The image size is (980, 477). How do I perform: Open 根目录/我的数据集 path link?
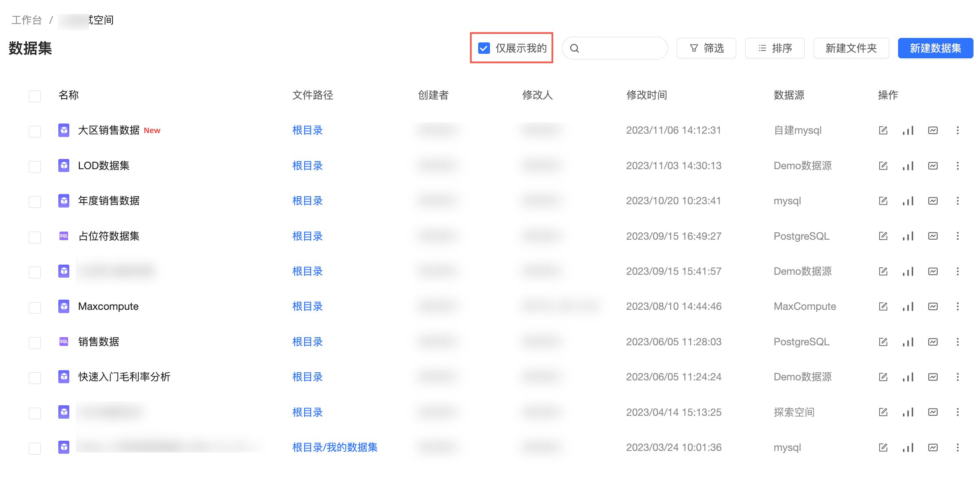point(335,448)
